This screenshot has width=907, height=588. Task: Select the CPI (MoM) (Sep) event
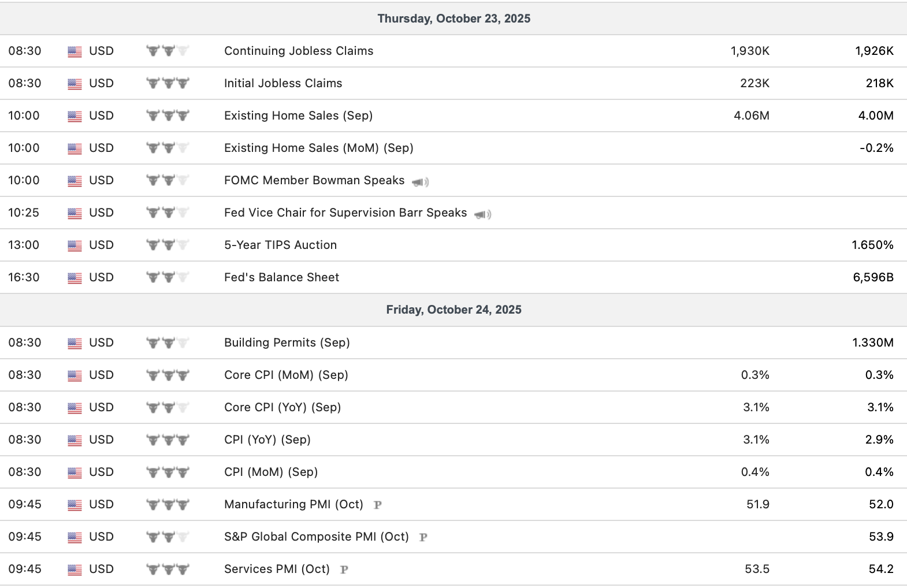point(270,472)
